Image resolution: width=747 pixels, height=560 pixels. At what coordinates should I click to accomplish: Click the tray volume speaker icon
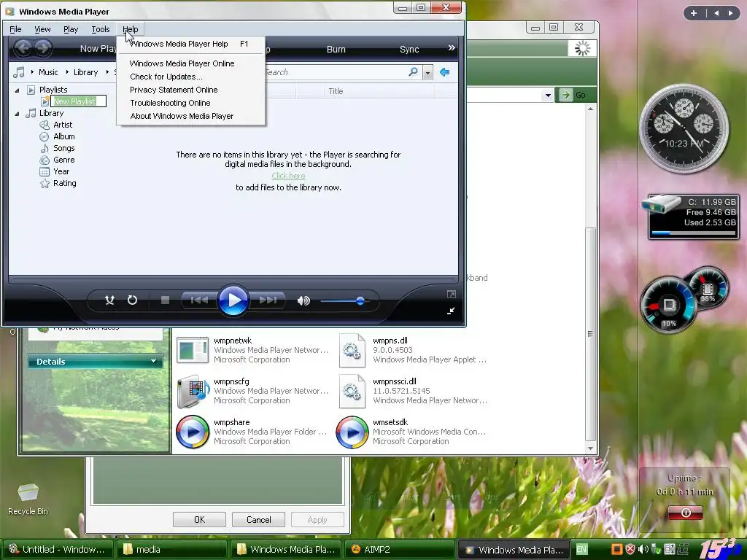pyautogui.click(x=643, y=549)
